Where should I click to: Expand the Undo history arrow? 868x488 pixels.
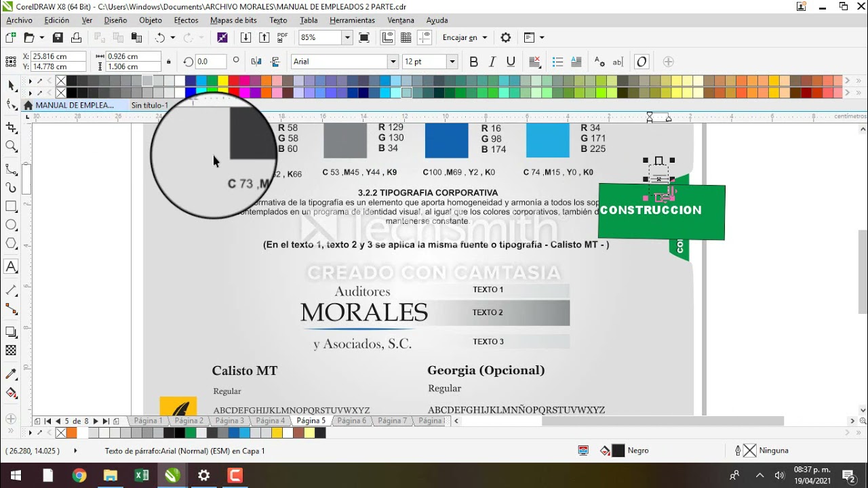pyautogui.click(x=172, y=37)
